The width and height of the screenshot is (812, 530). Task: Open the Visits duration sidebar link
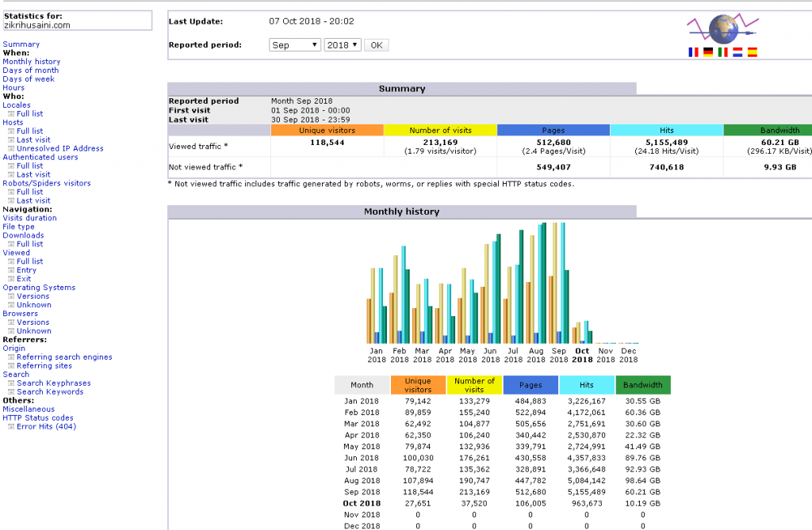29,218
